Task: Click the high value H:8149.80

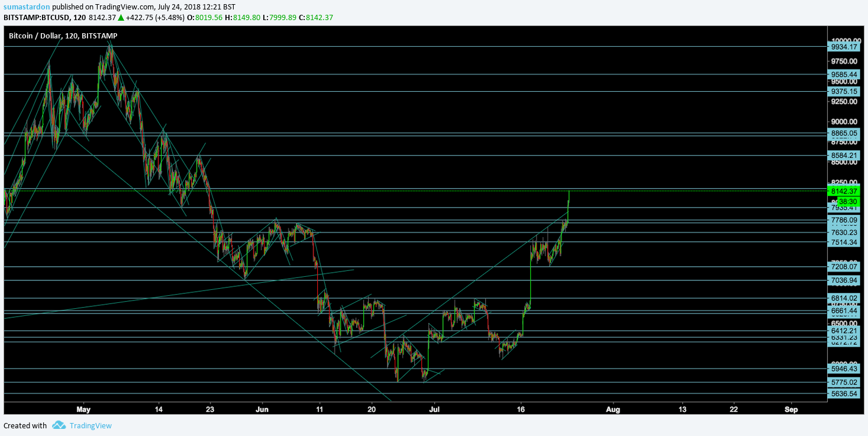Action: point(243,17)
